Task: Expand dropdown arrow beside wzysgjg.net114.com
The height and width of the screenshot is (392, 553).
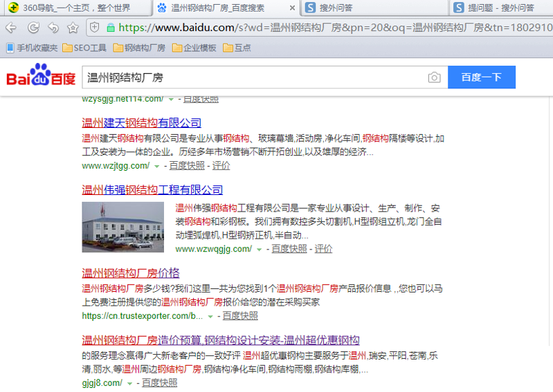Action: tap(171, 100)
